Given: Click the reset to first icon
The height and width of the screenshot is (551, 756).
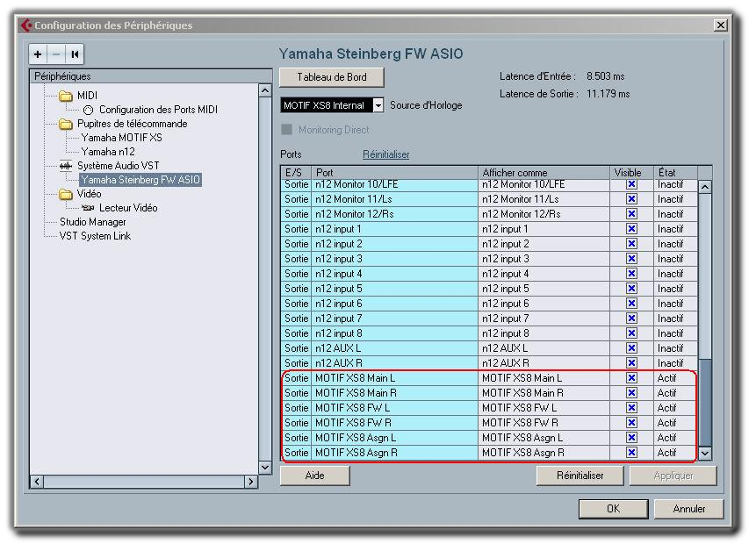Looking at the screenshot, I should [75, 54].
